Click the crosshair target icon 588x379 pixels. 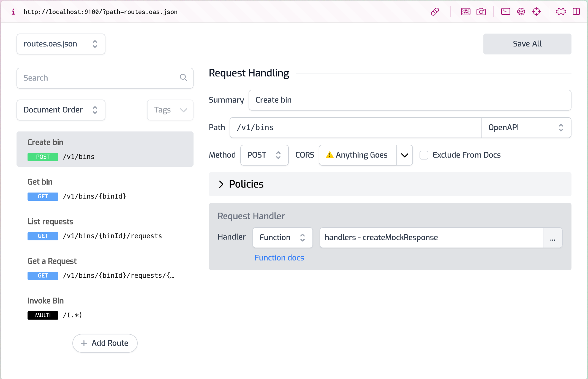coord(536,12)
